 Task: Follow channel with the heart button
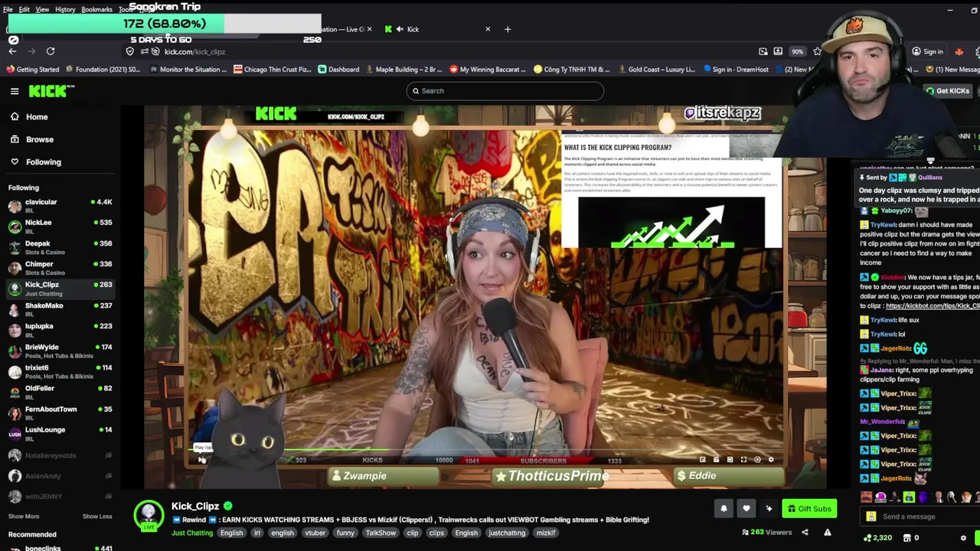pos(746,509)
